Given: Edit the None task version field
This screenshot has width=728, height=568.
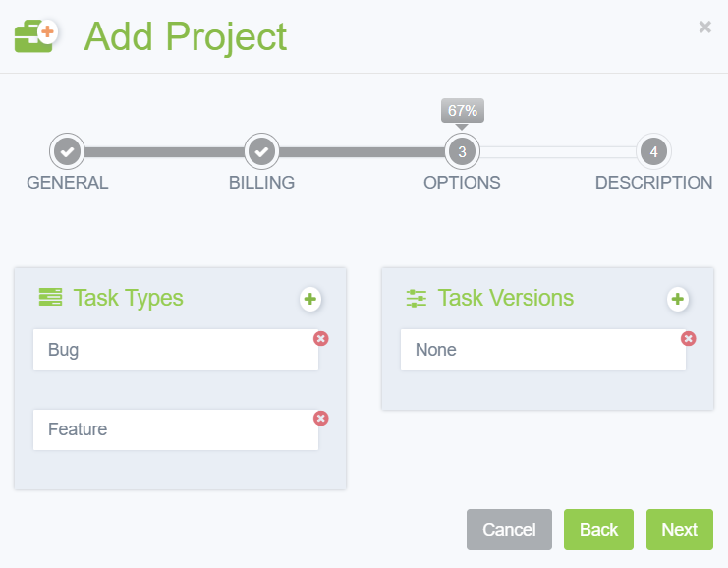Looking at the screenshot, I should click(542, 350).
